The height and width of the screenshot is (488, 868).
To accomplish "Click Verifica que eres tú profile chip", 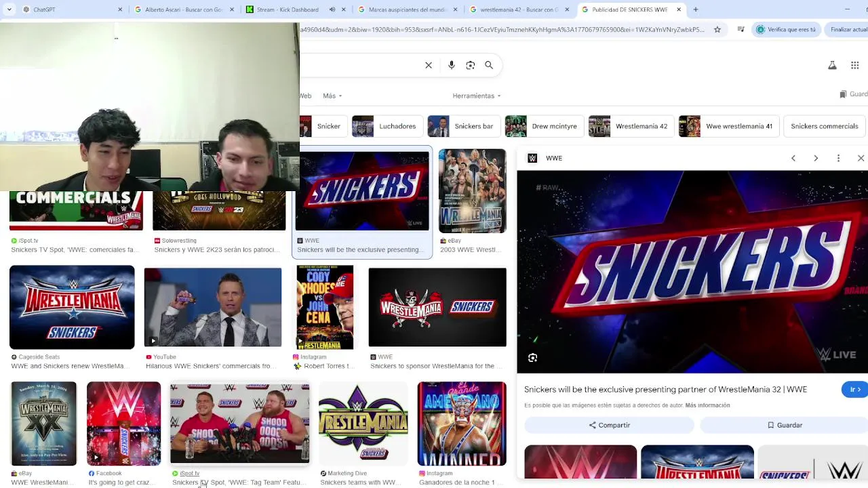I will click(x=786, y=30).
